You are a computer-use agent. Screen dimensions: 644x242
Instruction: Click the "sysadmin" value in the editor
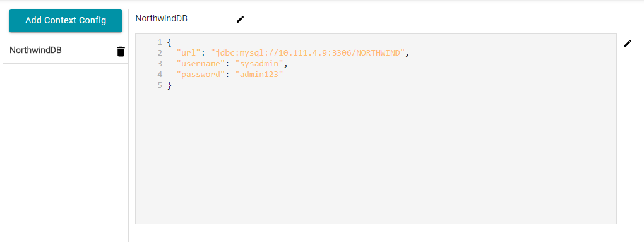(x=259, y=64)
